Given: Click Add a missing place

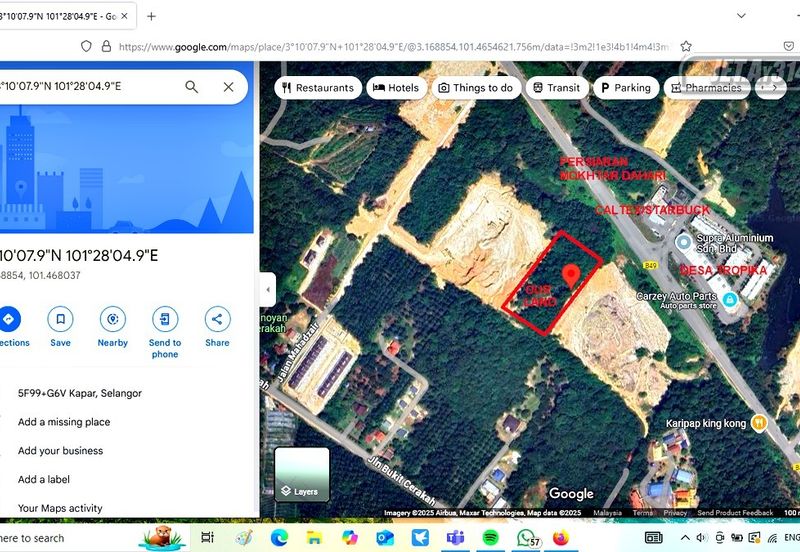Looking at the screenshot, I should (64, 422).
